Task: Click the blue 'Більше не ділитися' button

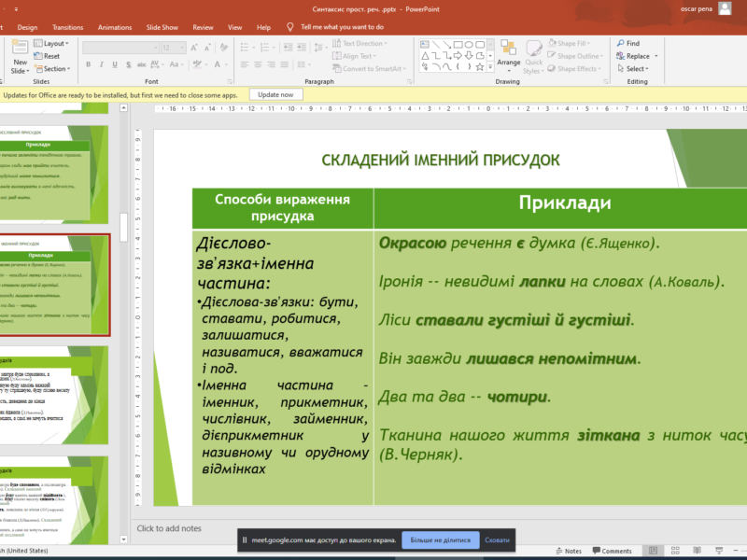Action: coord(440,539)
